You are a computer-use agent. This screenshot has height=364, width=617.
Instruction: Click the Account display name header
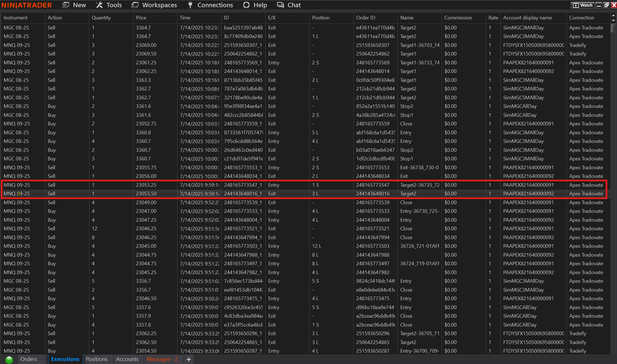[x=534, y=17]
